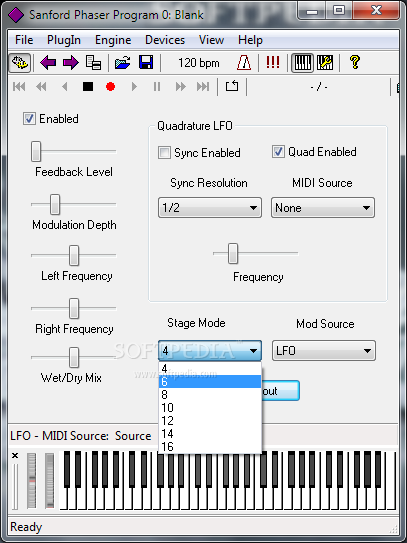The width and height of the screenshot is (407, 543).
Task: Open the MIDI Source None dropdown
Action: [323, 208]
